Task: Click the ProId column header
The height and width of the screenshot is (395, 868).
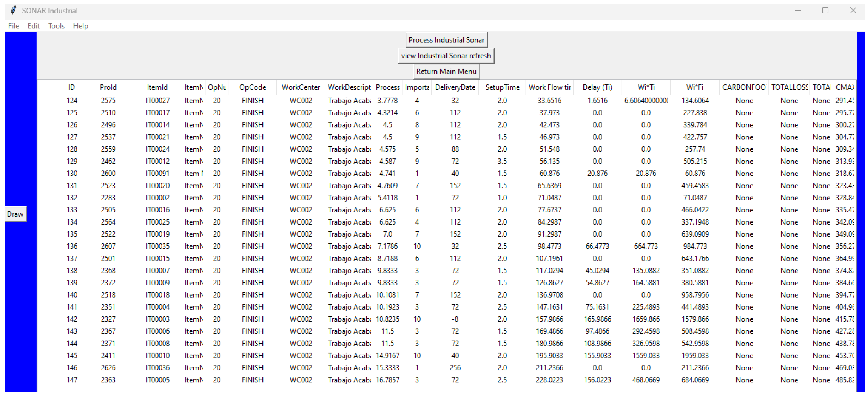Action: tap(108, 87)
